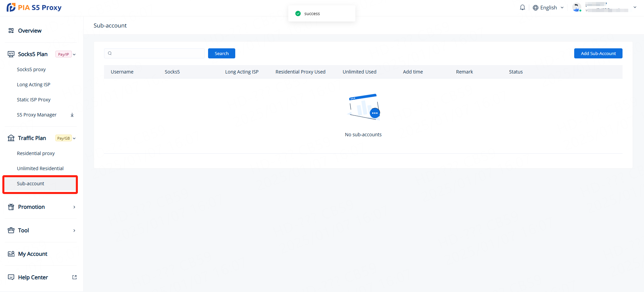
Task: Expand the Promotion menu
Action: [x=74, y=207]
